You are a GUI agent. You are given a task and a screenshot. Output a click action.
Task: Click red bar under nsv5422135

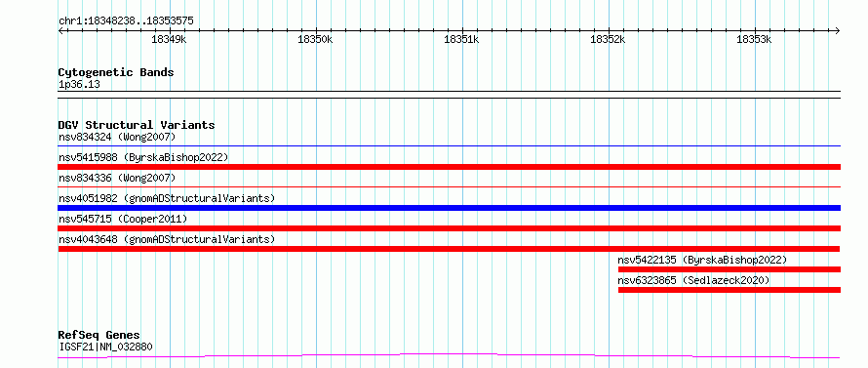730,269
